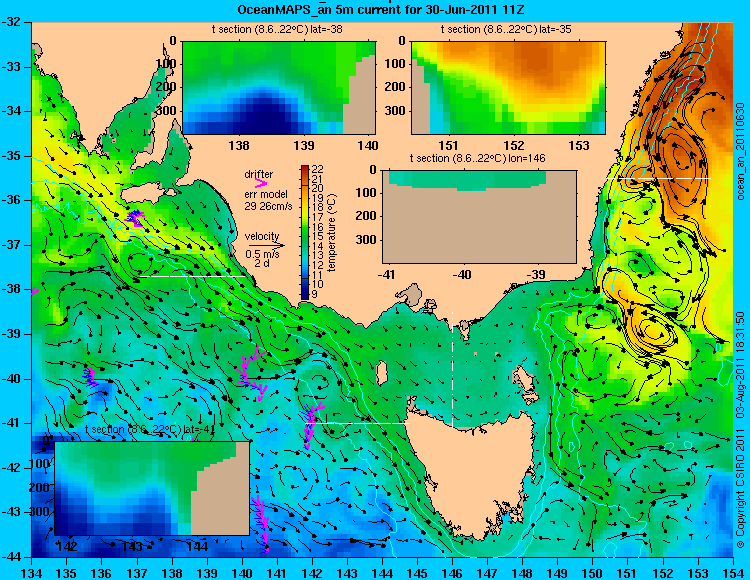Select the drifter track near 135.7°E, 40°S
This screenshot has height=580, width=750.
90,376
